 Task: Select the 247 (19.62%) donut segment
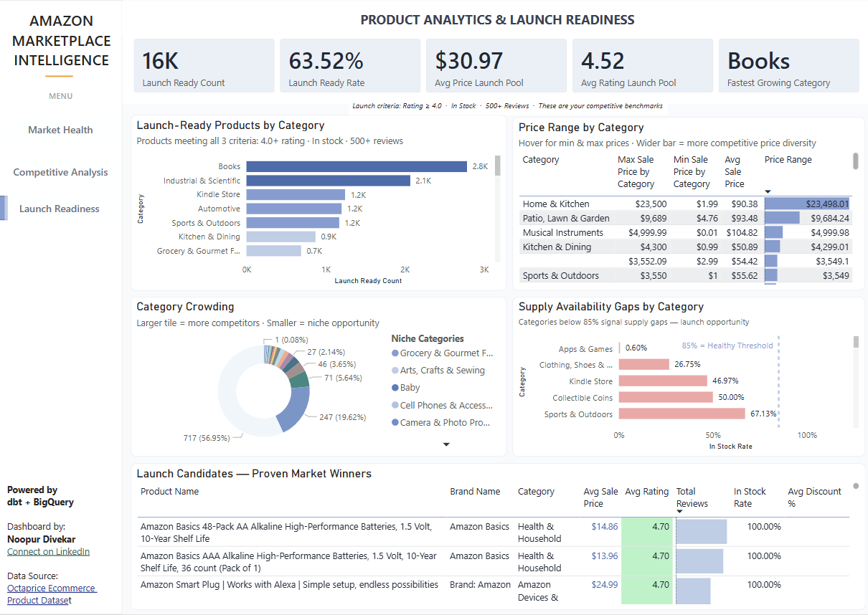tap(294, 409)
